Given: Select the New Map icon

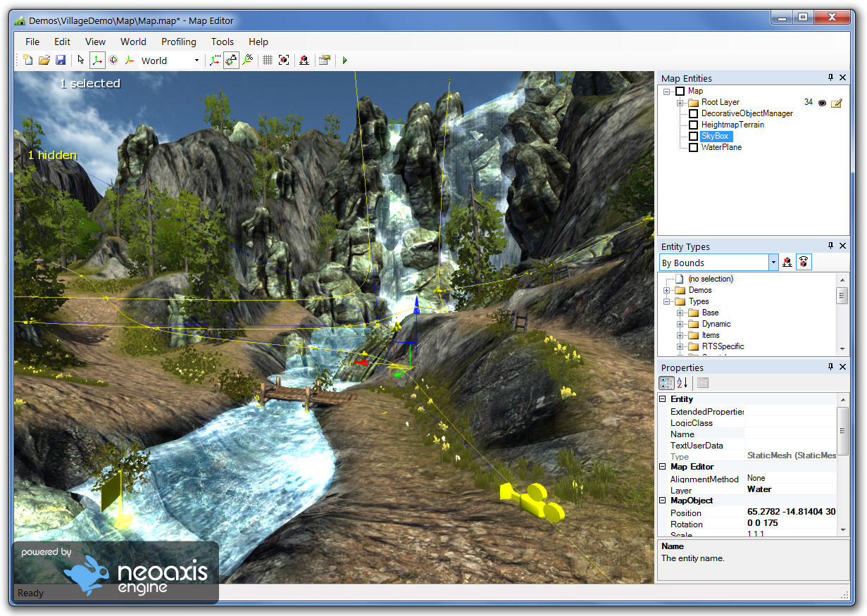Looking at the screenshot, I should coord(28,60).
